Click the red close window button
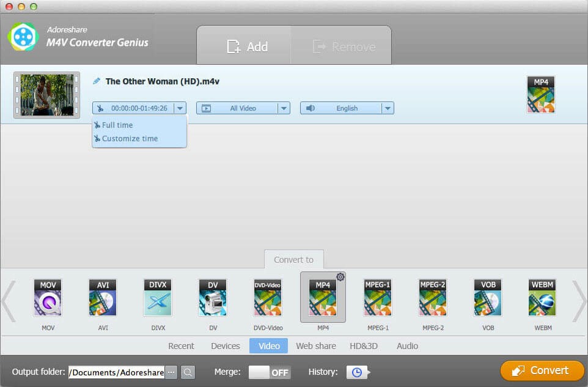Viewport: 588px width, 387px height. (x=9, y=7)
